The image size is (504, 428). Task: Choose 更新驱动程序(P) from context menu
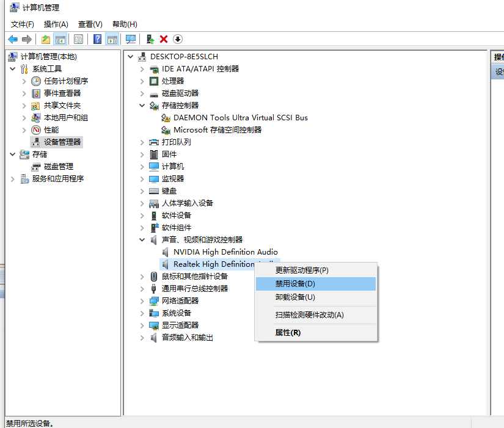tap(316, 270)
